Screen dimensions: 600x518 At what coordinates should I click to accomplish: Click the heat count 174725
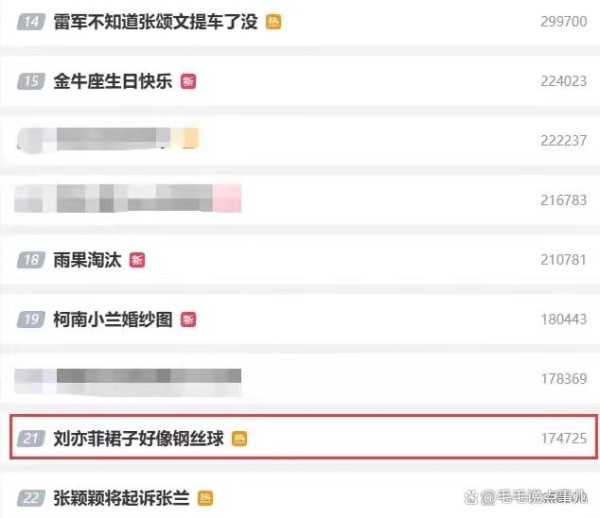(x=564, y=438)
